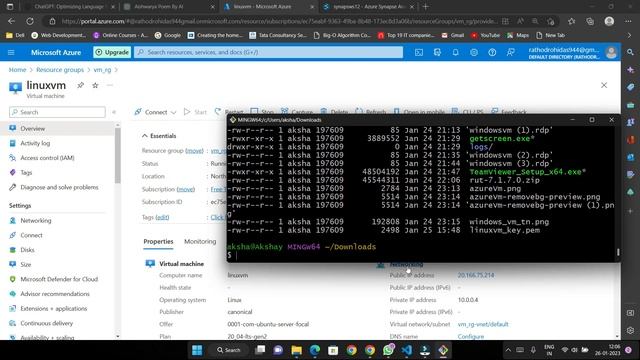Go to the Resource groups breadcrumb
640x360 pixels.
coord(60,70)
